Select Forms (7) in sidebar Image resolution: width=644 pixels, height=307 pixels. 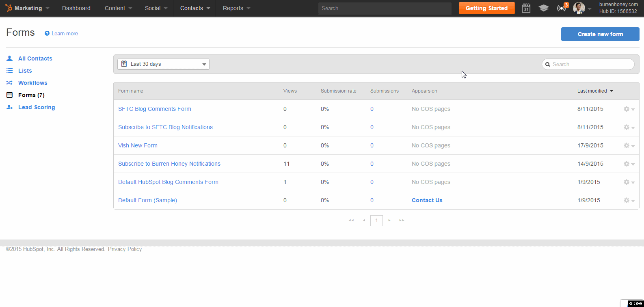click(31, 95)
